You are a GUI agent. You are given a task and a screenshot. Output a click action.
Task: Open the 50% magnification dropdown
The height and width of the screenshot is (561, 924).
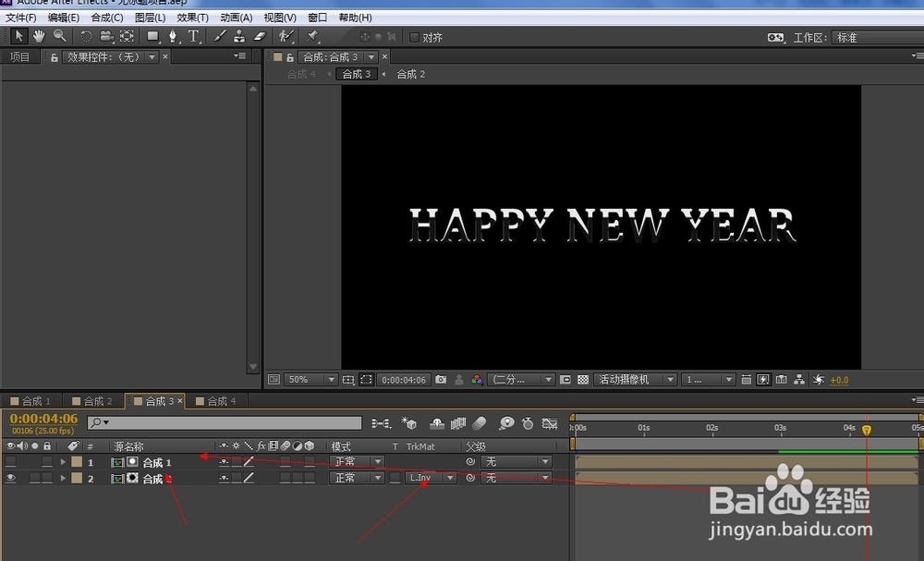click(x=310, y=380)
